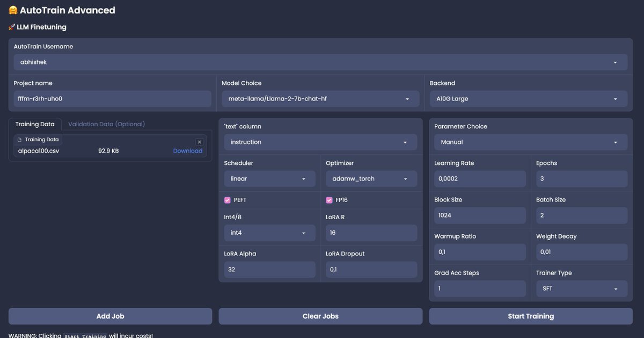
Task: Click the Weight Decay input field
Action: point(581,252)
